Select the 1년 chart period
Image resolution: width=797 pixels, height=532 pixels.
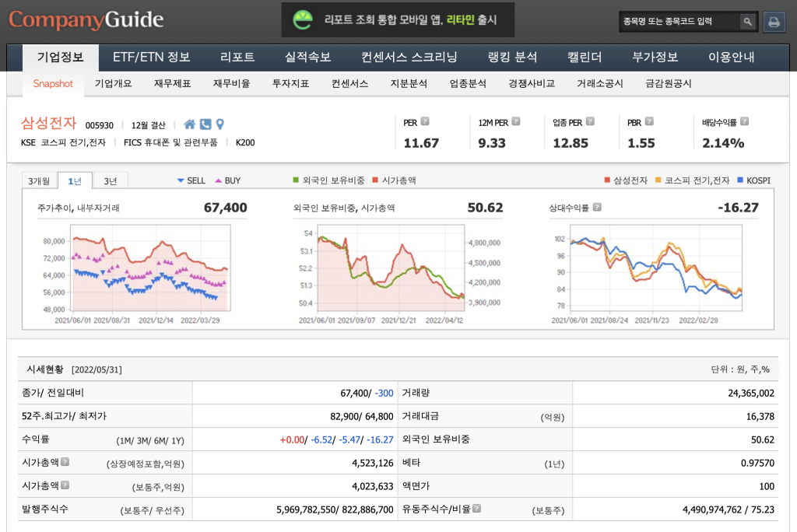[75, 181]
